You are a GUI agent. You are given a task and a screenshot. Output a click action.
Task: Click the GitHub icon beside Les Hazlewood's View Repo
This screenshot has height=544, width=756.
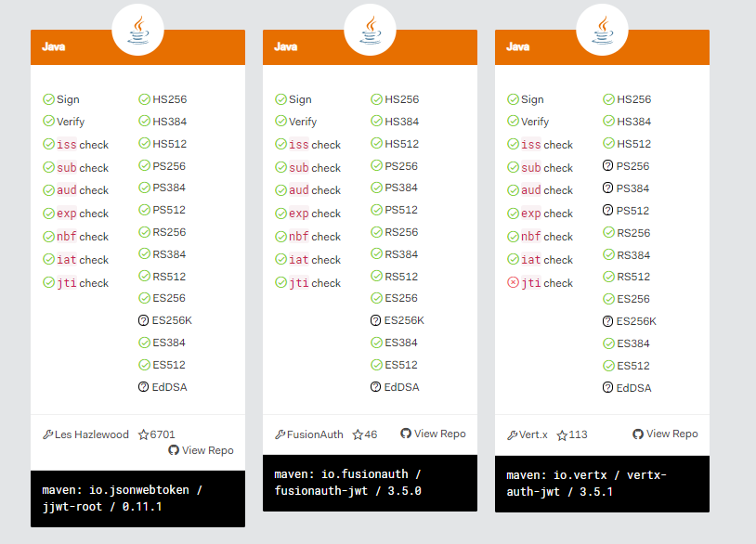(x=174, y=450)
